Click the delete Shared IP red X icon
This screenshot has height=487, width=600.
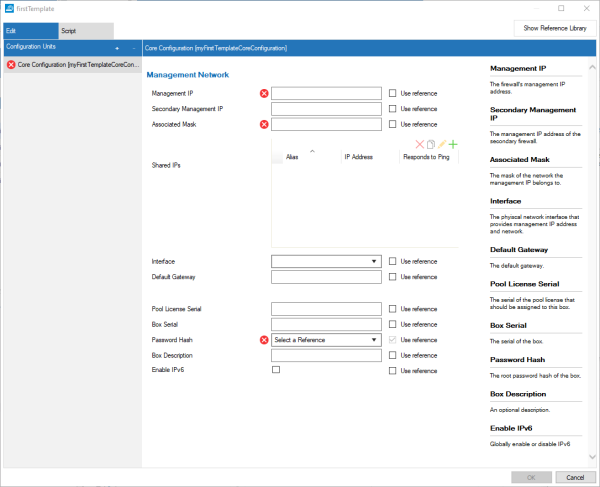click(419, 144)
